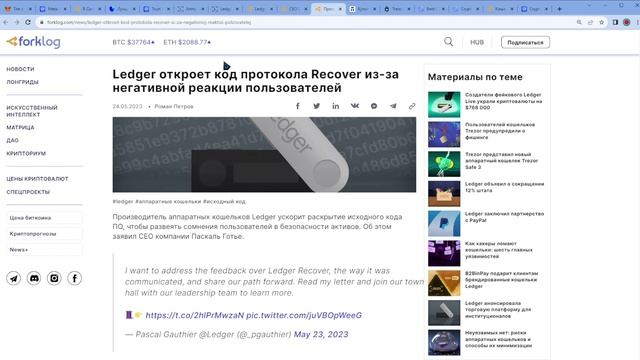
Task: Open the May 23, 2023 tweet date link
Action: 321,334
